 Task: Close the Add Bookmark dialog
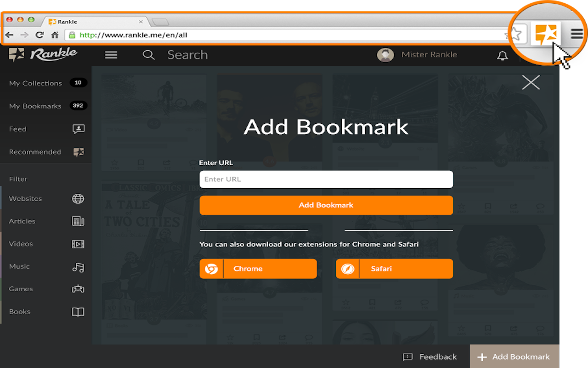pos(531,82)
